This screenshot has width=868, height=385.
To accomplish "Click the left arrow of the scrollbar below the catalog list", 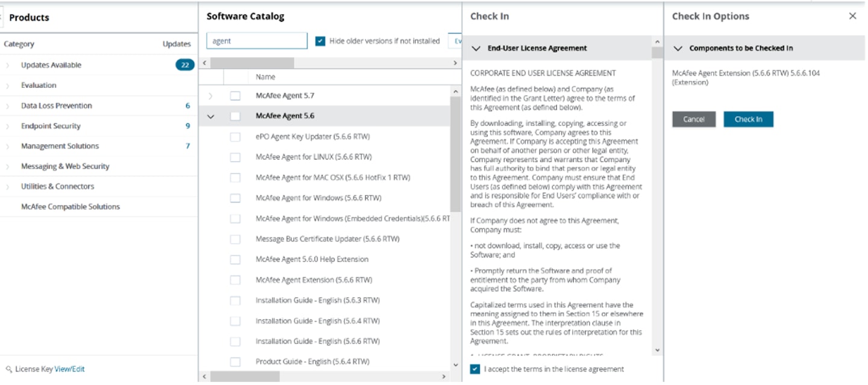I will (x=204, y=377).
